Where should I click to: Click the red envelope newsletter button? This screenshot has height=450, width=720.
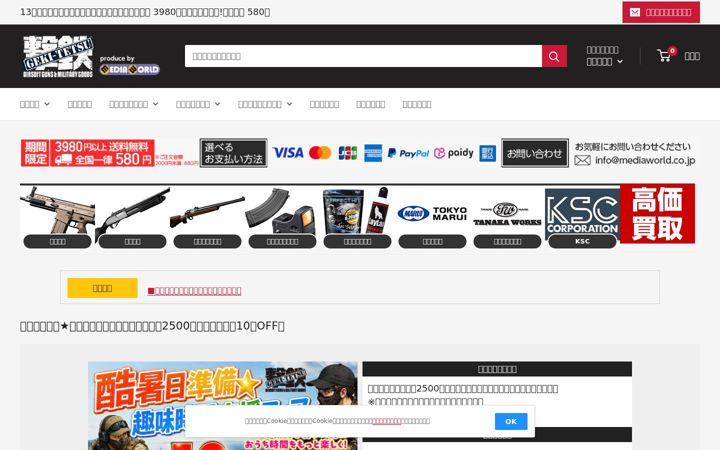661,12
